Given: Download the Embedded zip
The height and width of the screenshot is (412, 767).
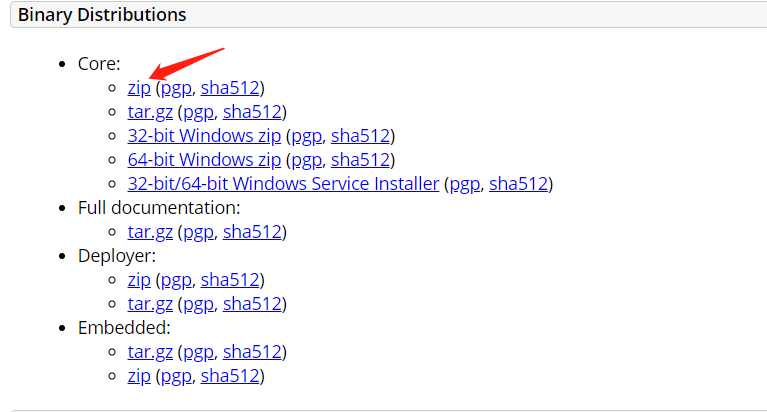Looking at the screenshot, I should point(139,376).
